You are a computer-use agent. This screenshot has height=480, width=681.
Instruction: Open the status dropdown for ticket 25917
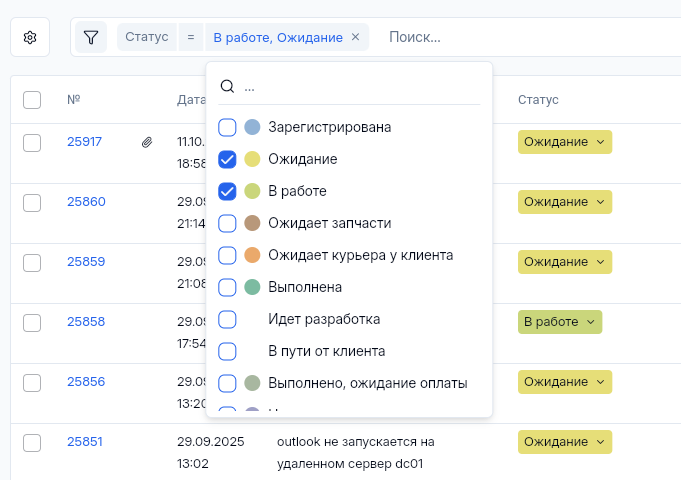pyautogui.click(x=564, y=142)
